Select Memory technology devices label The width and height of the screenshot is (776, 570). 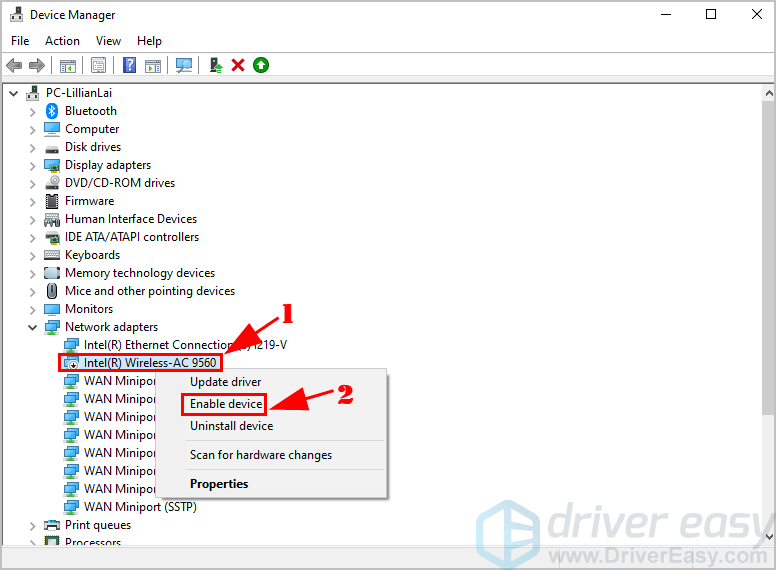(140, 273)
